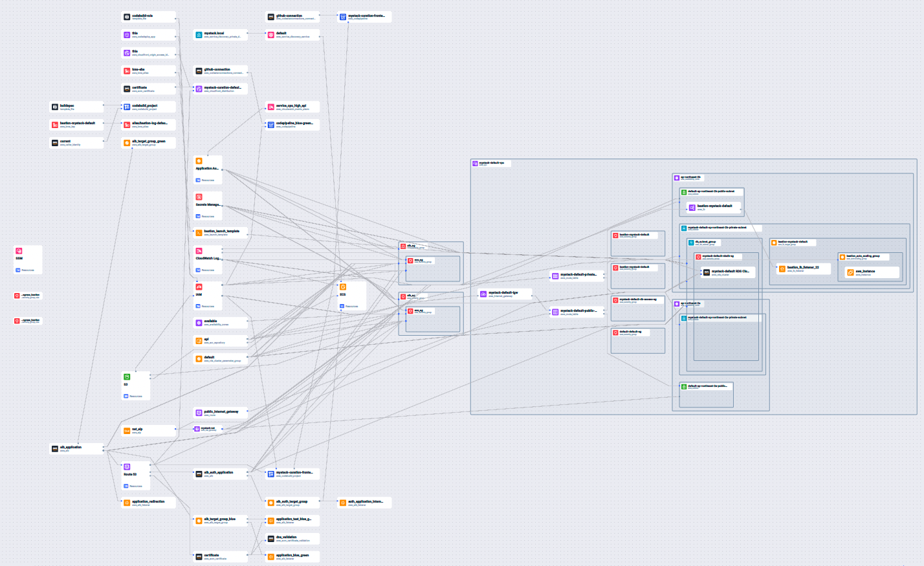
Task: Click the IAM group icon
Action: click(199, 287)
